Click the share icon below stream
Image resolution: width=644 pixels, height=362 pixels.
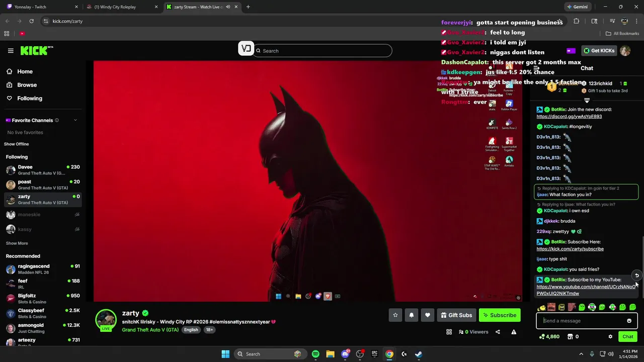(x=498, y=332)
